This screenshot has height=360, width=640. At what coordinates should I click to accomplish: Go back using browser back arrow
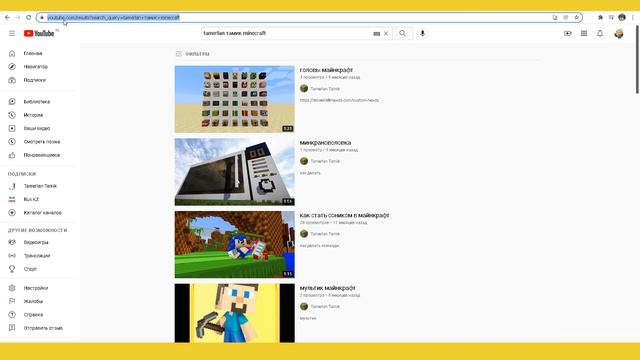pyautogui.click(x=7, y=18)
